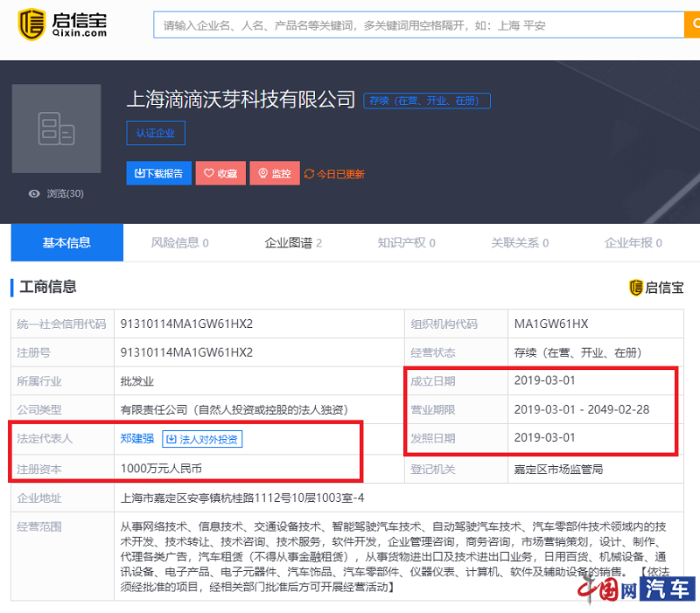Click the 存续 status badge
The width and height of the screenshot is (700, 613).
(x=427, y=101)
